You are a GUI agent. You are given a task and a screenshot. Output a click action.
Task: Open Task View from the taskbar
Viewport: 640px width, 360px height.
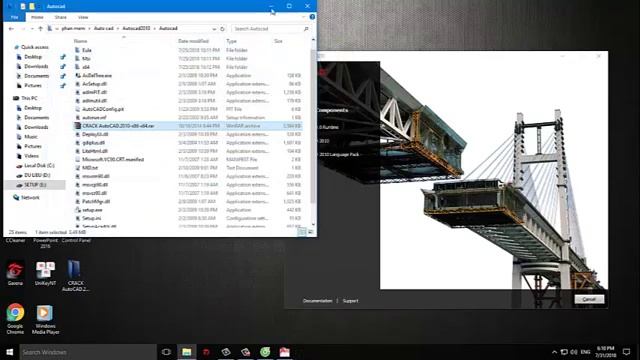coord(166,352)
